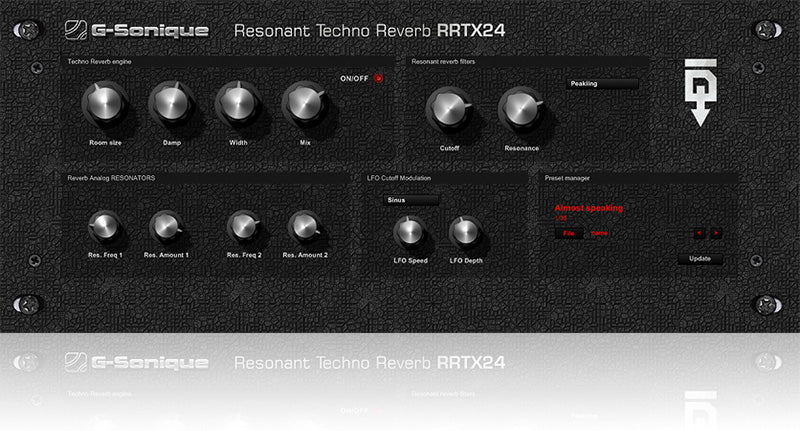Click the Res. Freq 1 knob
The height and width of the screenshot is (431, 800).
coord(105,226)
